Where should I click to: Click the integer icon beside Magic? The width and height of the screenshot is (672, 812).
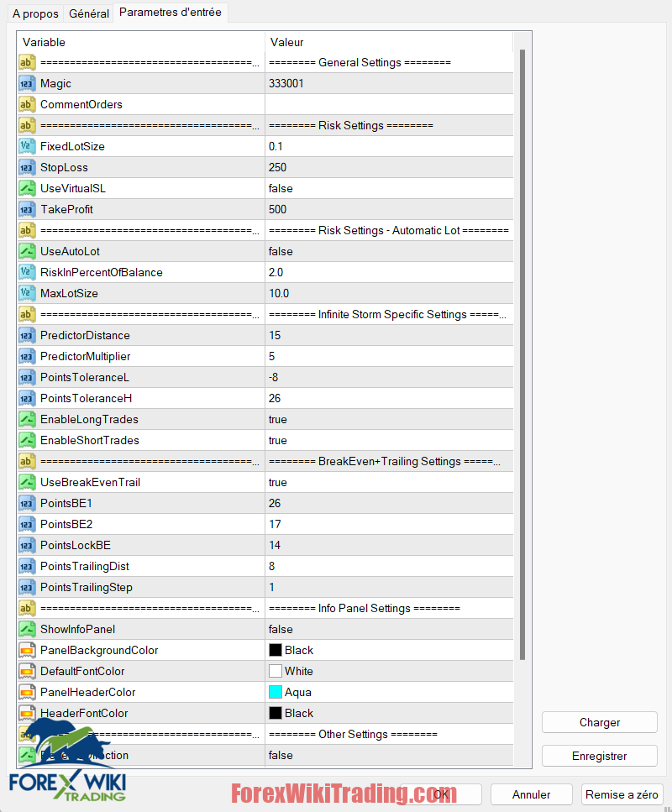click(x=27, y=83)
